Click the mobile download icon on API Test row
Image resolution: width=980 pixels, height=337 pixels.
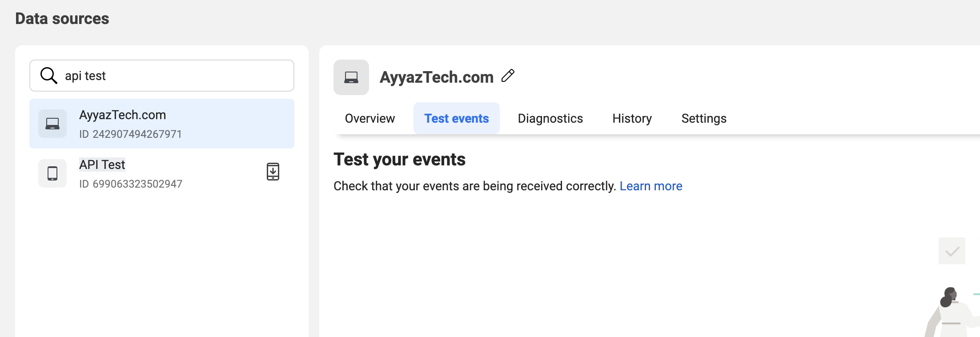coord(273,172)
